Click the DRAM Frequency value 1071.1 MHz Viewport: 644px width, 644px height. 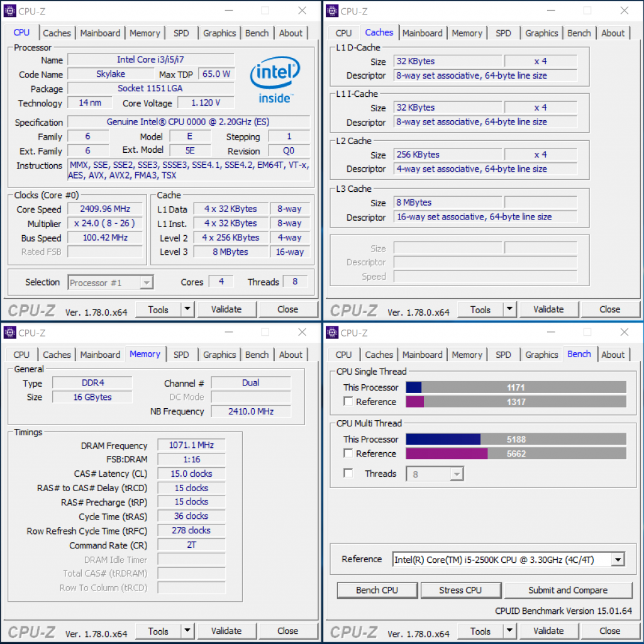point(191,445)
